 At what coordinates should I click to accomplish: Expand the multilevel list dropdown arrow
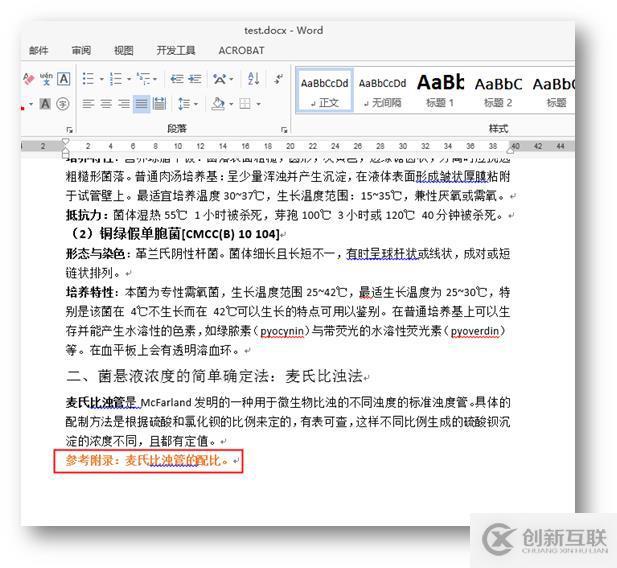(155, 79)
